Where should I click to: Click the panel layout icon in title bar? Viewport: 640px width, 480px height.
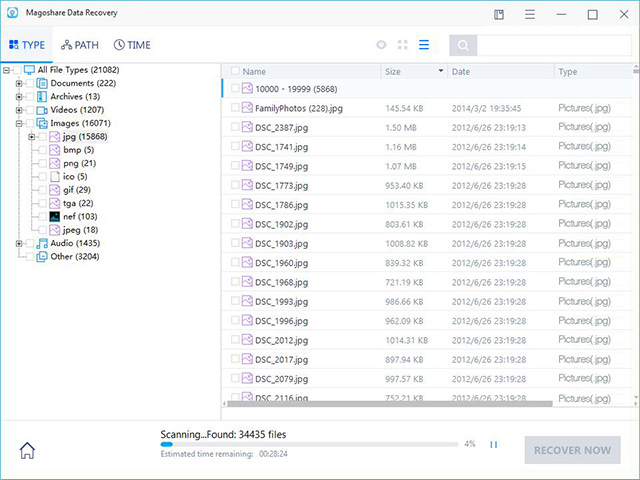(x=499, y=15)
